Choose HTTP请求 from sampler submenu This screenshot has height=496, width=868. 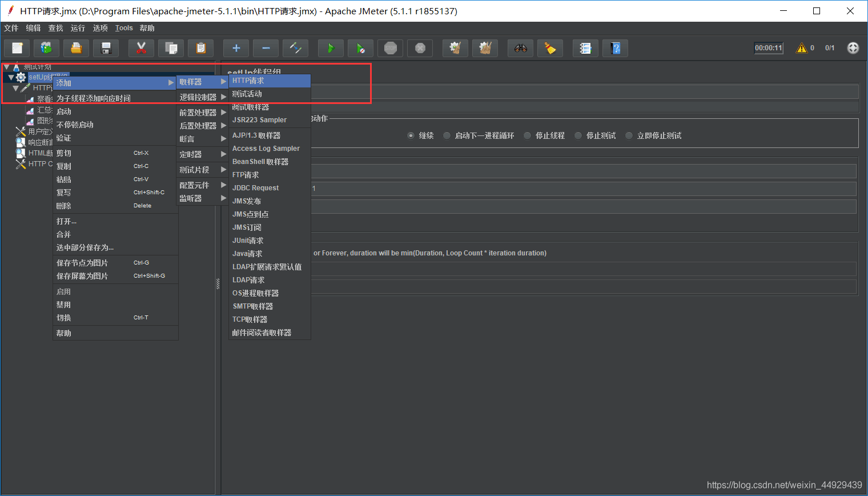[270, 81]
